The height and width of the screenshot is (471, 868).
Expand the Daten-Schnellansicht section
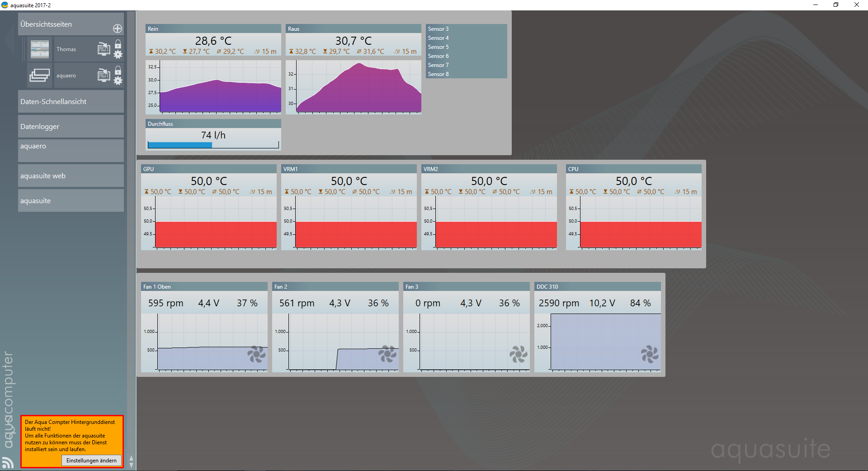(71, 102)
